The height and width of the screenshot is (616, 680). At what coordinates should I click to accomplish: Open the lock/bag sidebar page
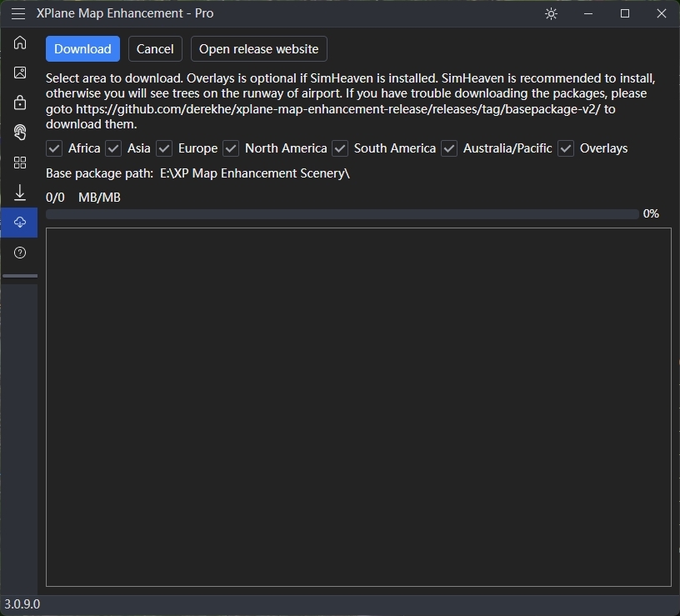tap(20, 103)
